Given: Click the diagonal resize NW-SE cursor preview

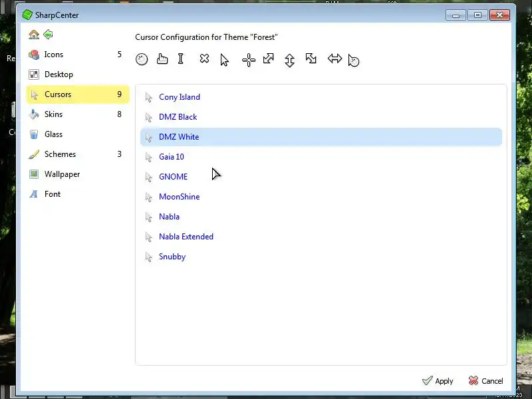Looking at the screenshot, I should [311, 59].
